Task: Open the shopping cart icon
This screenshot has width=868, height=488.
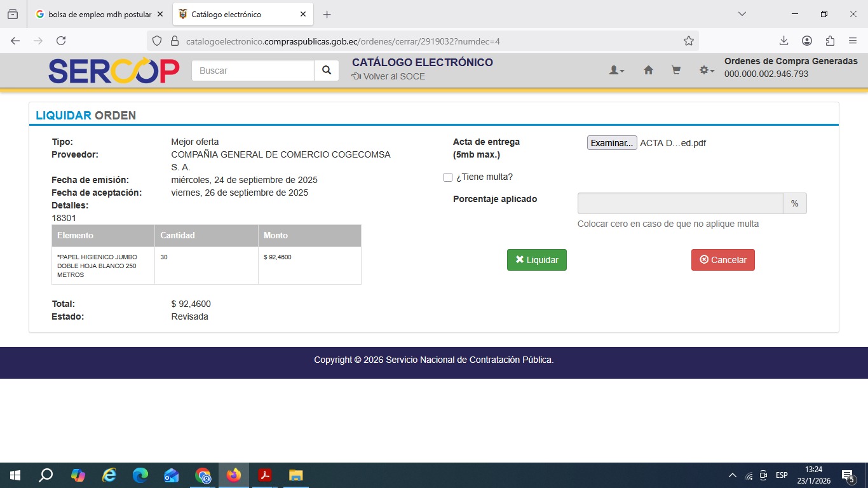Action: (676, 71)
